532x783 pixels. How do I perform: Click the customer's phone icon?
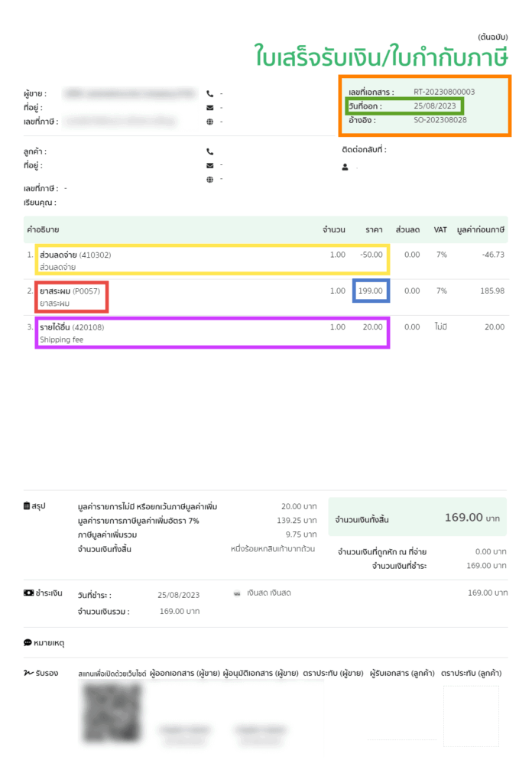[x=210, y=151]
